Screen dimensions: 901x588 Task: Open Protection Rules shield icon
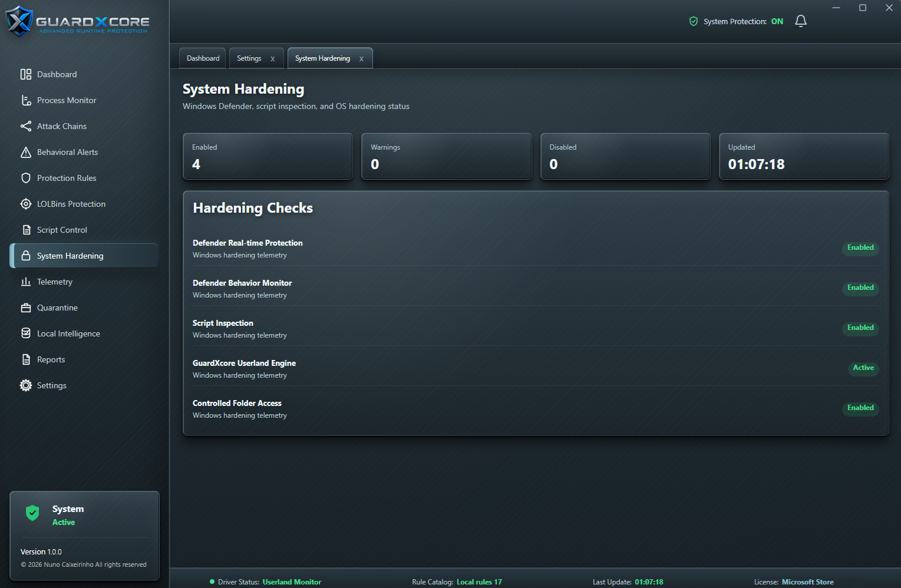(26, 178)
